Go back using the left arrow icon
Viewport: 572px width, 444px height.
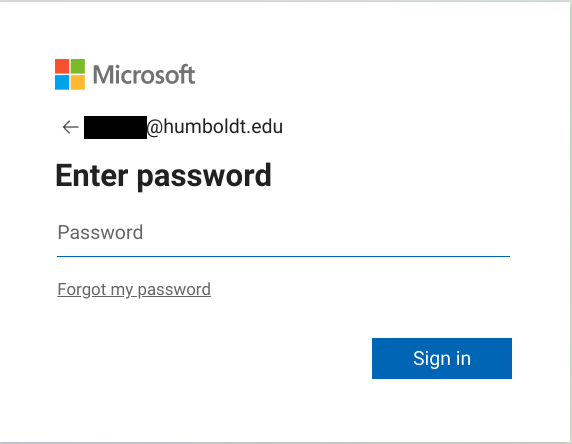70,127
